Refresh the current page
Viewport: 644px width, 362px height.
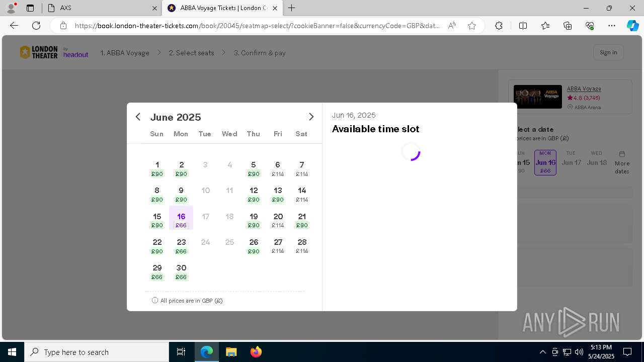coord(36,26)
